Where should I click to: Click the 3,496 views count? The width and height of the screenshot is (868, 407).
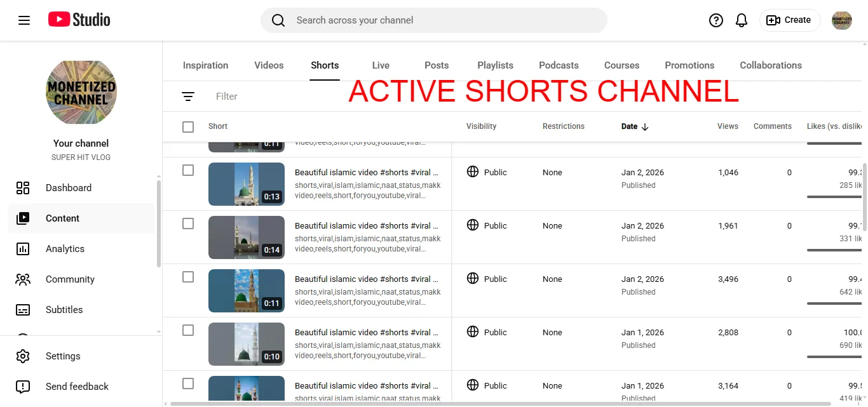pos(728,279)
